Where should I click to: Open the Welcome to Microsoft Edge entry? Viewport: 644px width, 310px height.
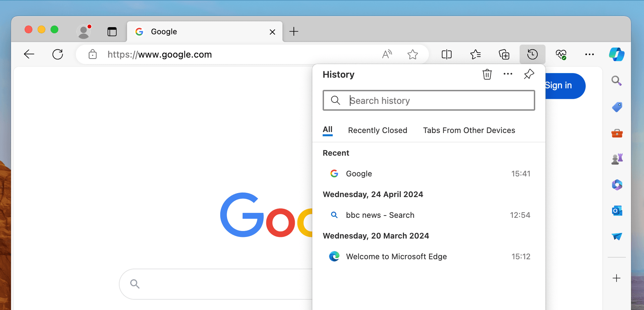click(x=396, y=256)
